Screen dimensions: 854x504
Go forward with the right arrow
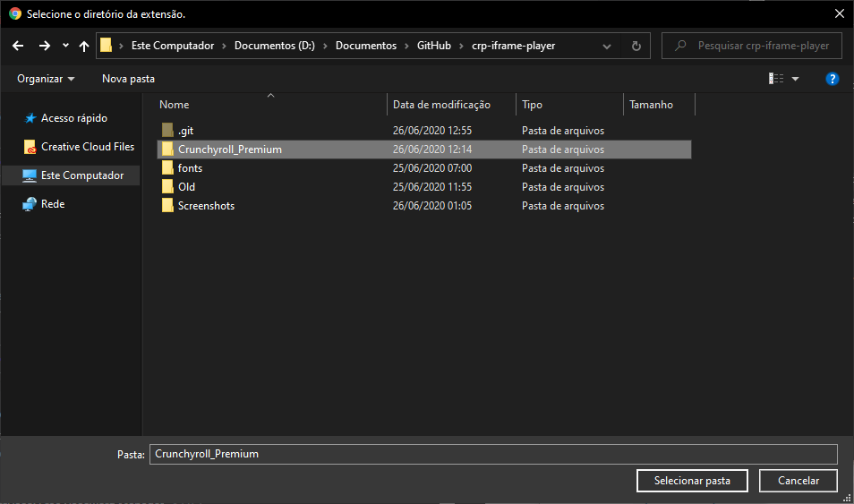coord(45,46)
